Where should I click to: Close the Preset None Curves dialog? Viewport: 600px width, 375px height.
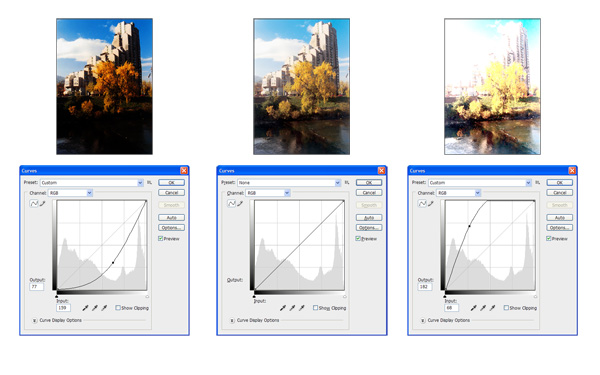tap(381, 170)
